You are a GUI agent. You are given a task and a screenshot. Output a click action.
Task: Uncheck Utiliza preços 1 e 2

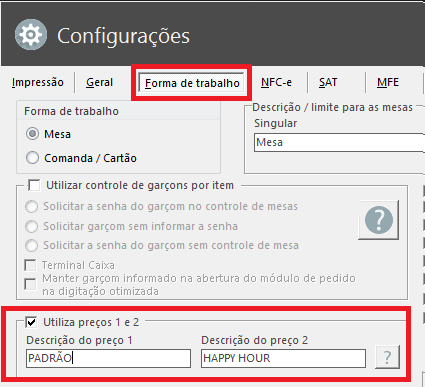click(31, 322)
